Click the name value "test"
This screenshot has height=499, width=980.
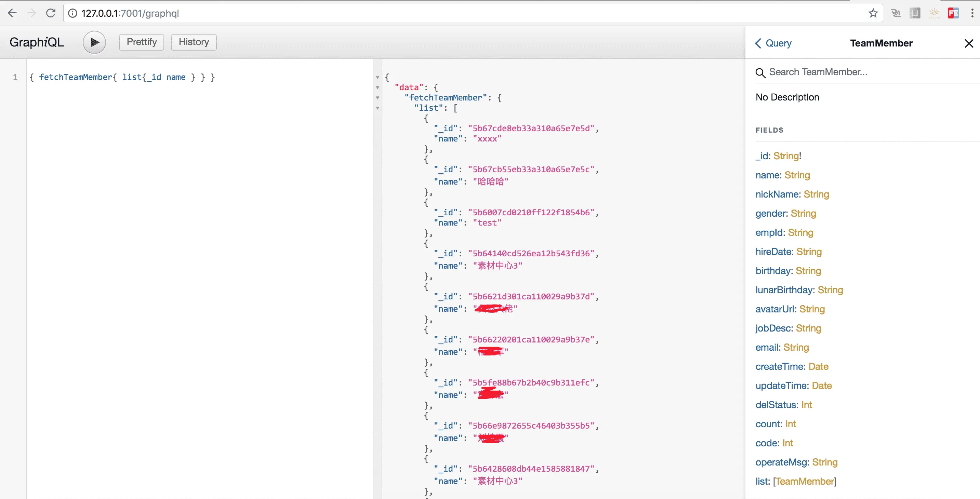(487, 223)
